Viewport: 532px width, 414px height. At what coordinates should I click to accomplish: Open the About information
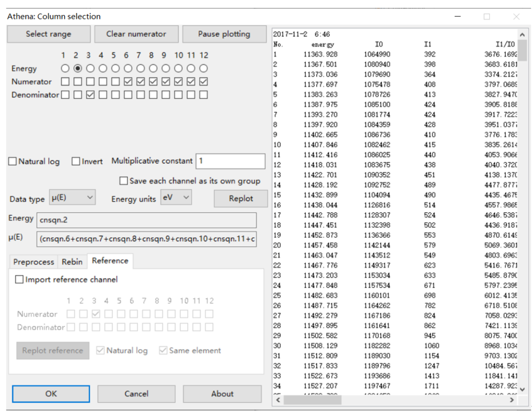click(x=222, y=394)
